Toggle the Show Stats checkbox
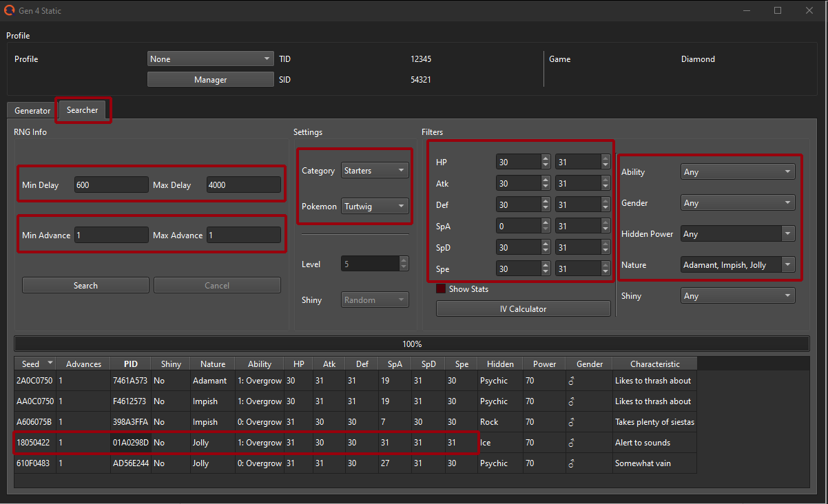The height and width of the screenshot is (504, 828). click(441, 289)
